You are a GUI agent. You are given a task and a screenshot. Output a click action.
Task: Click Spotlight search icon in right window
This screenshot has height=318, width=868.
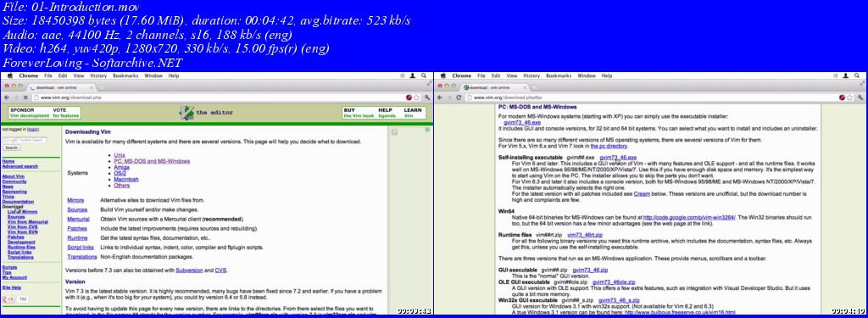click(857, 76)
